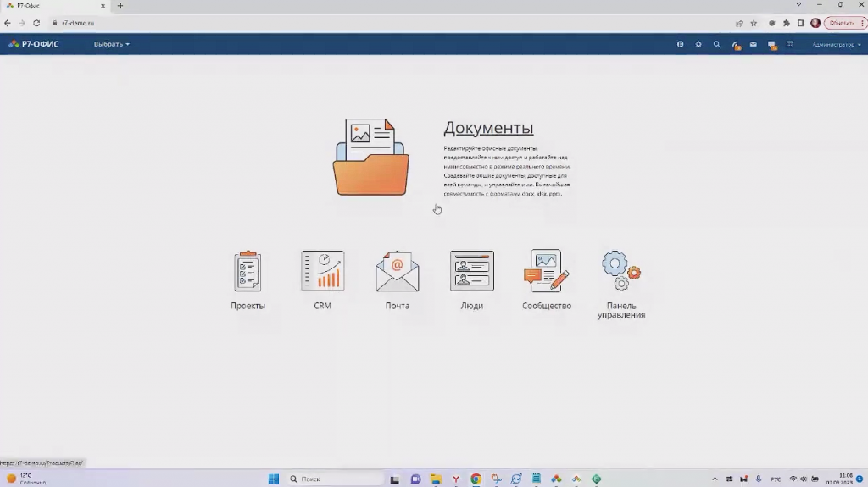Open File Explorer from the taskbar
868x487 pixels.
(x=437, y=479)
